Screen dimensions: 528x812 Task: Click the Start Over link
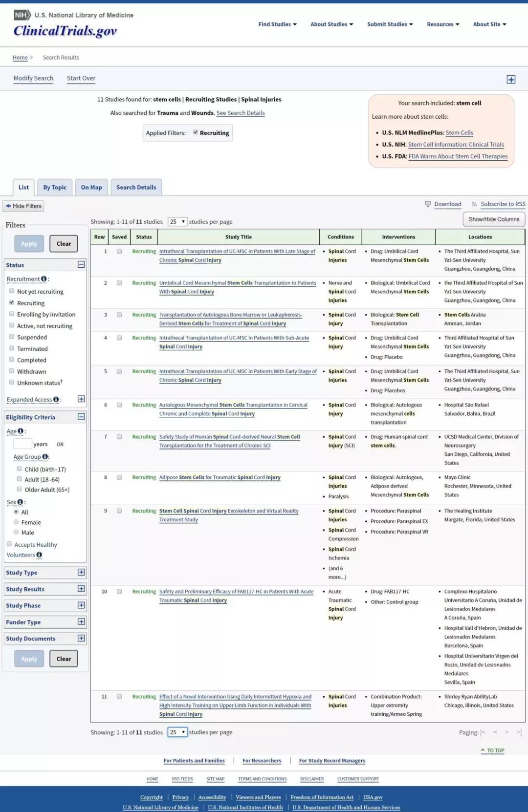(x=81, y=78)
